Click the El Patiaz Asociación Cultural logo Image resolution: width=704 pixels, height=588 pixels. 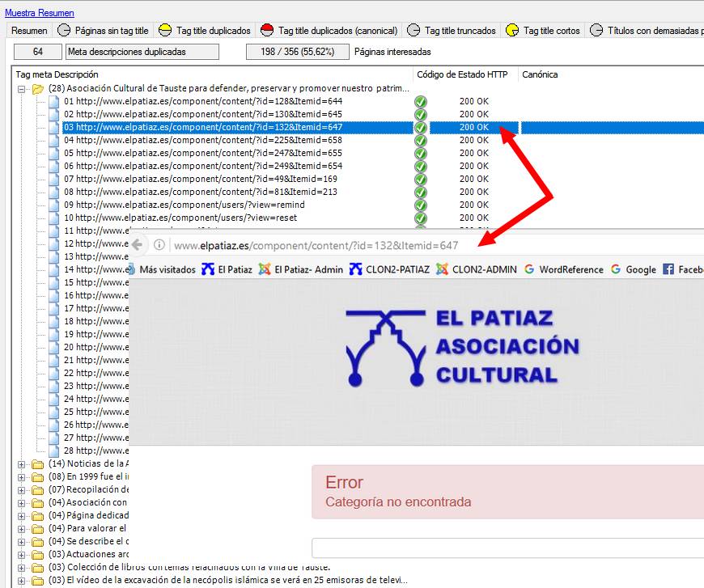pyautogui.click(x=462, y=348)
